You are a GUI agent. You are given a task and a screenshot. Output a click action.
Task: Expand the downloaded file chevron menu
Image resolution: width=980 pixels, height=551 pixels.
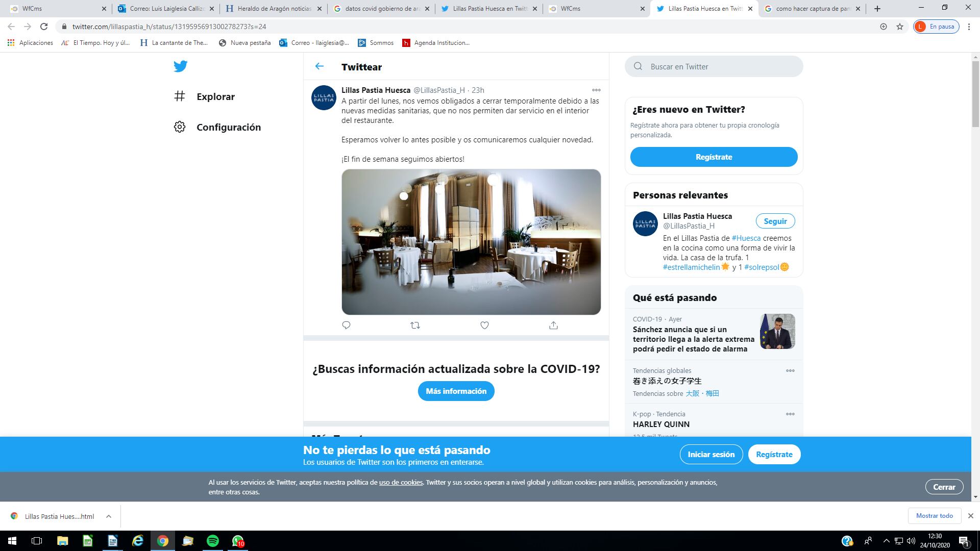click(x=109, y=516)
